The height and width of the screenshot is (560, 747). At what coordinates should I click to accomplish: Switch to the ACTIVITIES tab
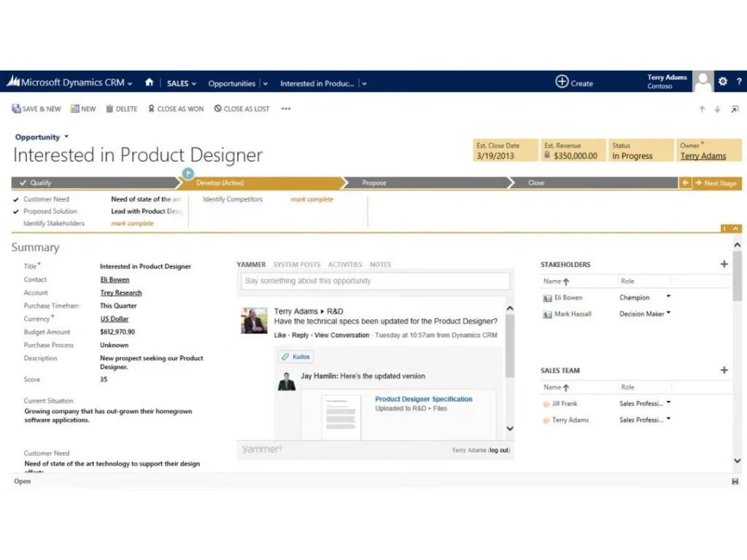coord(344,264)
